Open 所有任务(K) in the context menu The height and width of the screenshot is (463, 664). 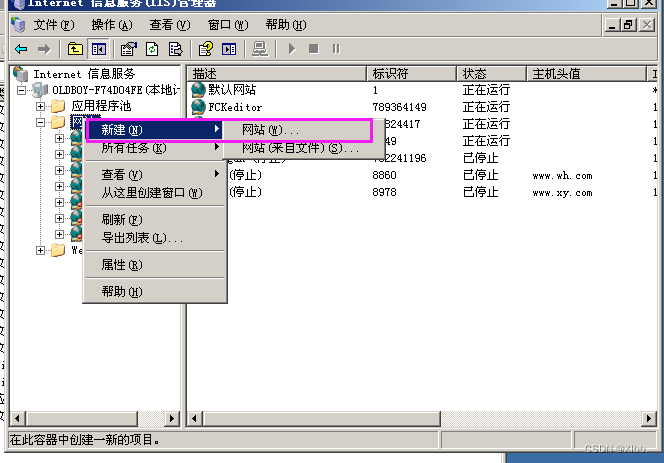155,148
